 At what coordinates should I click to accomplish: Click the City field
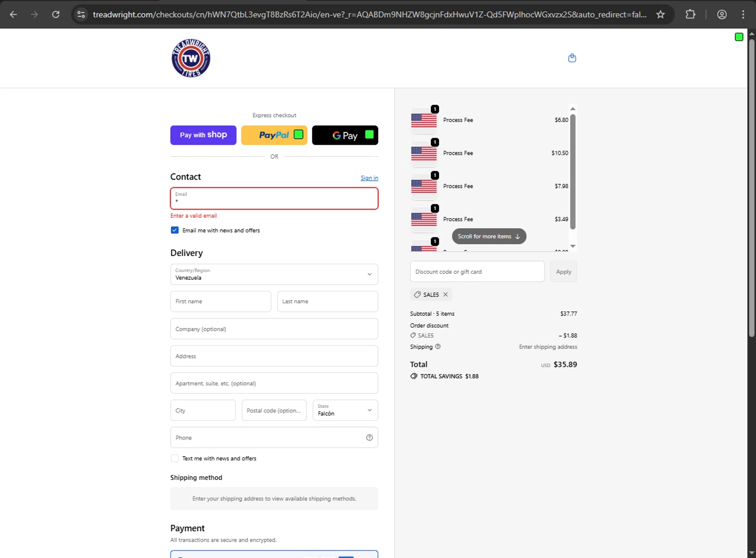pos(203,410)
